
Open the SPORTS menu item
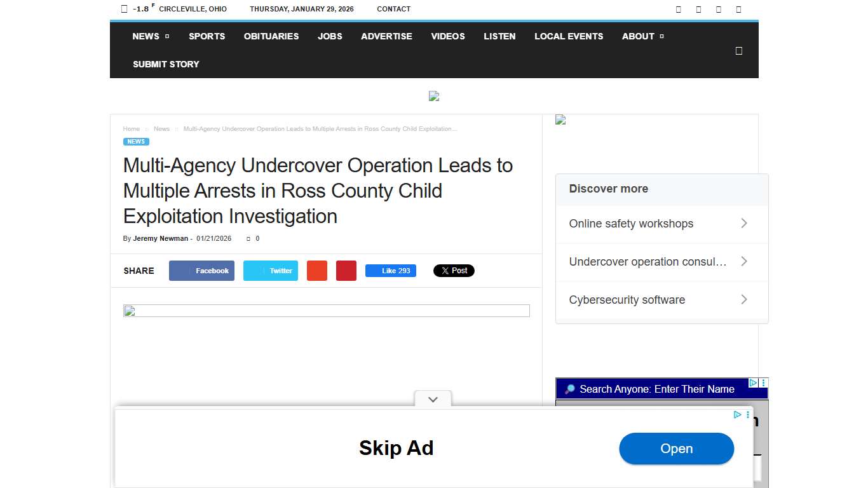(x=207, y=36)
